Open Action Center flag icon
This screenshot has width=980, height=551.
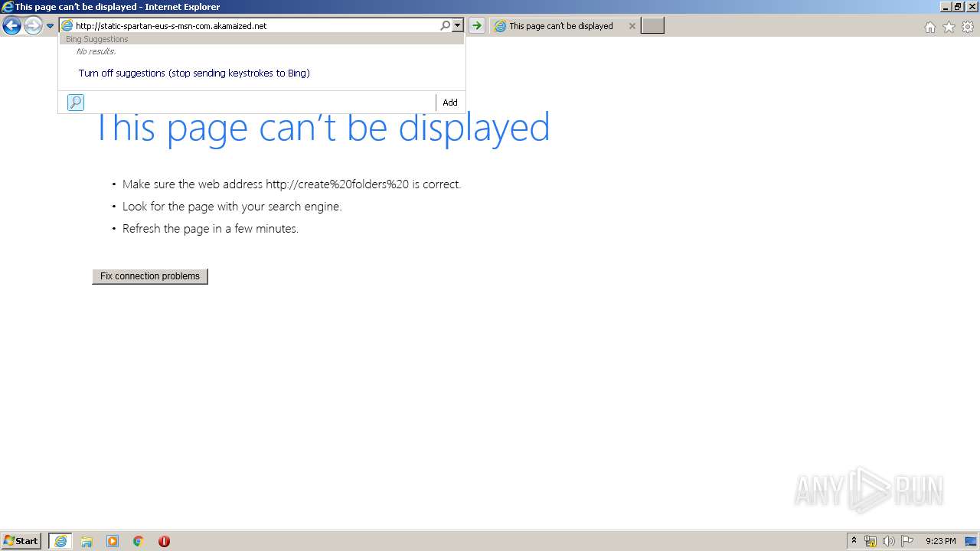coord(907,541)
